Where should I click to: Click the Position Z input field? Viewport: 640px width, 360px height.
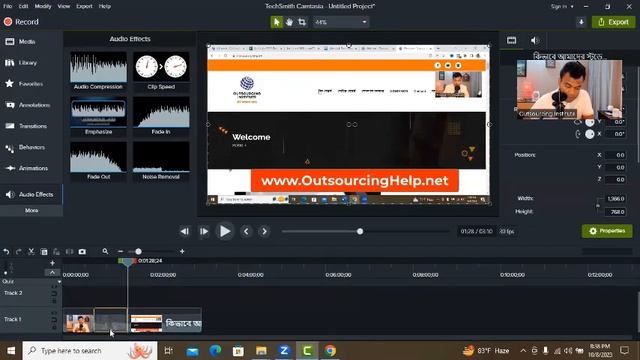(x=616, y=180)
